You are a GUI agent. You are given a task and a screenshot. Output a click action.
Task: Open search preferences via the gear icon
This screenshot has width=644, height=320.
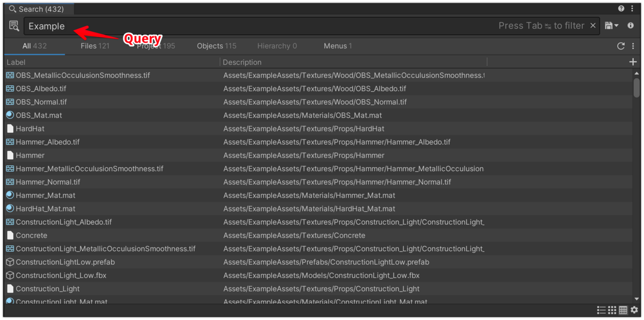[634, 310]
